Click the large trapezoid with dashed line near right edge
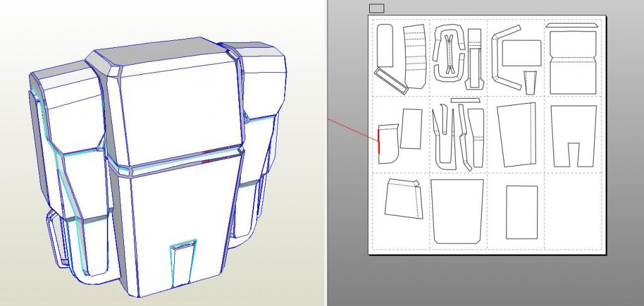This screenshot has width=644, height=306. pos(517,134)
